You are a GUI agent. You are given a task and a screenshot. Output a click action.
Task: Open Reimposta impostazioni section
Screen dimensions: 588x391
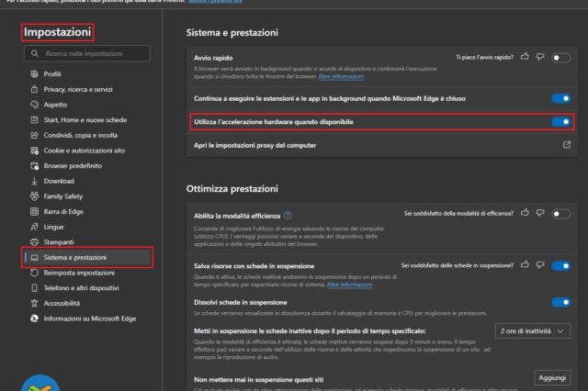(x=79, y=273)
